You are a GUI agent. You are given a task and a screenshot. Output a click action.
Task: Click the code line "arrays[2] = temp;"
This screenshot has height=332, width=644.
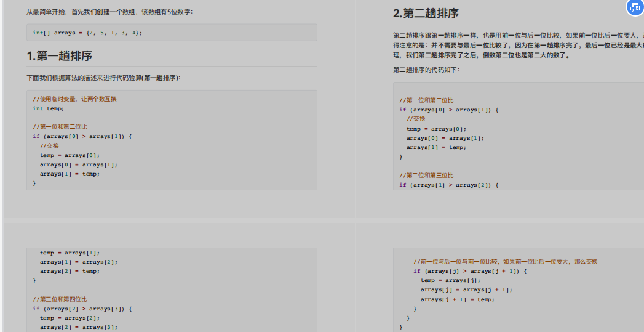pos(70,272)
